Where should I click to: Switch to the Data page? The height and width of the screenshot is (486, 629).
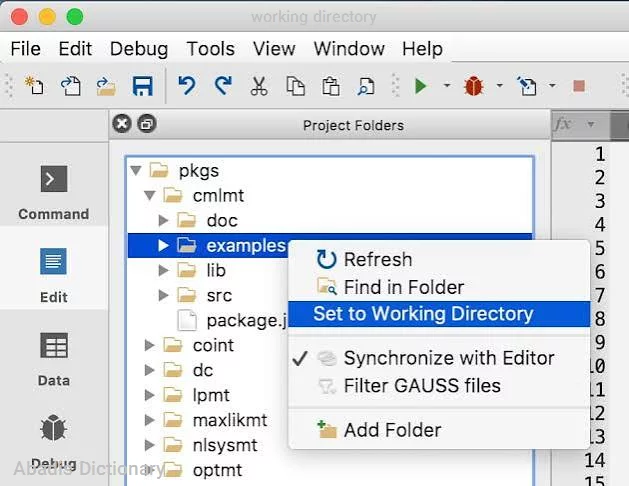tap(54, 359)
